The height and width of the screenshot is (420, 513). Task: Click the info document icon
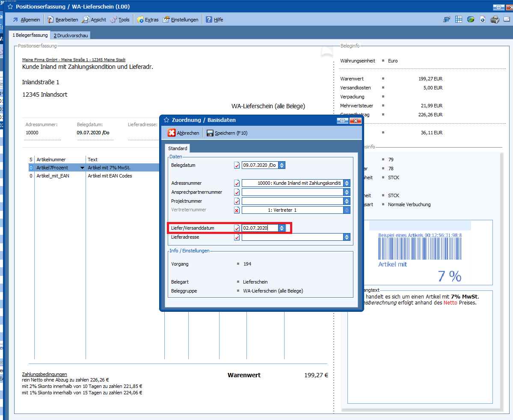(x=483, y=19)
